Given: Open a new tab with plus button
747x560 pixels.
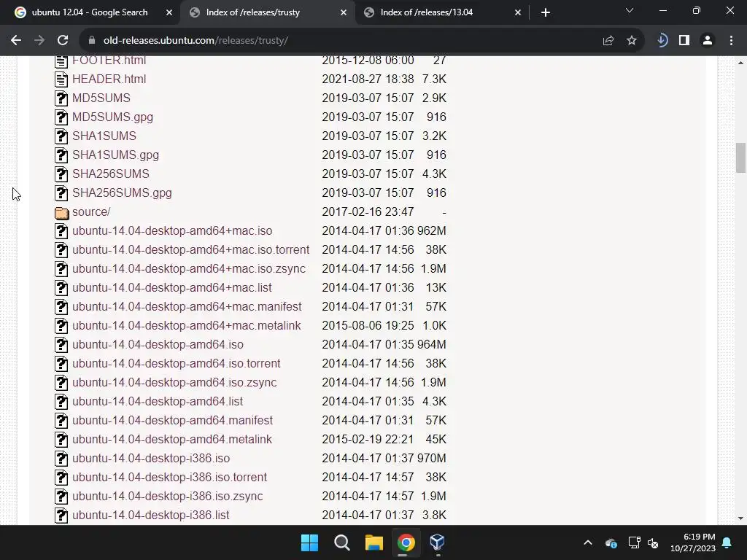Looking at the screenshot, I should click(x=546, y=12).
